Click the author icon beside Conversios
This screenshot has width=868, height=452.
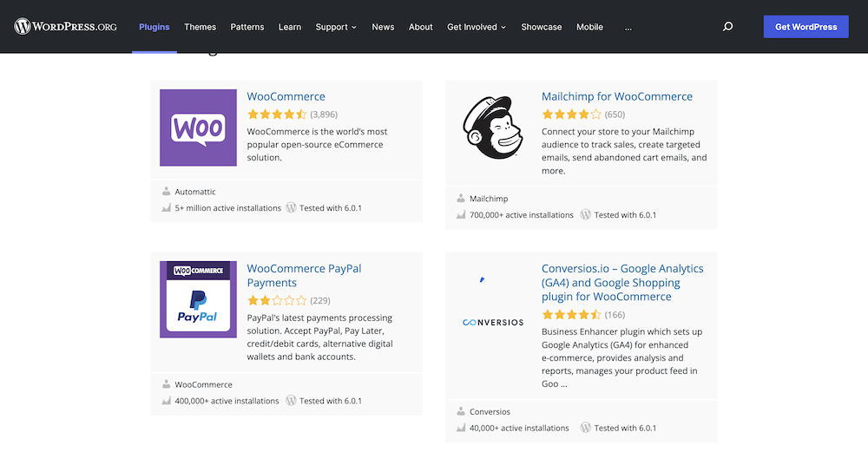[461, 411]
